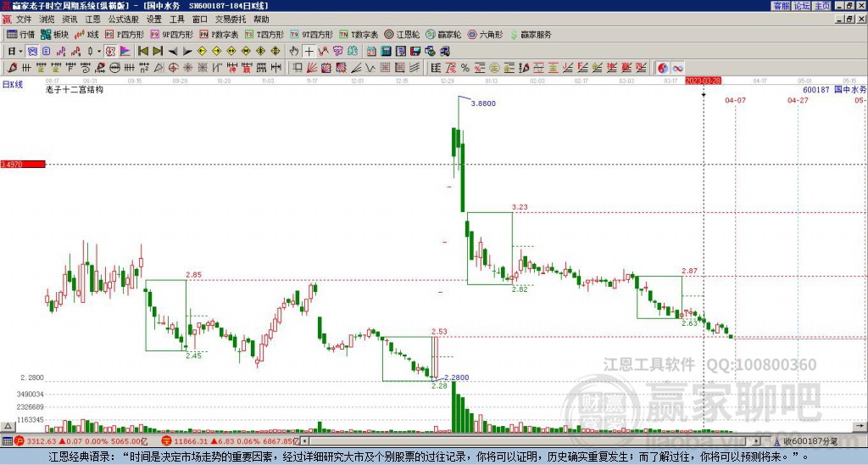Screen dimensions: 868x465
Task: Toggle the yin-yang tool button
Action: [x=663, y=67]
